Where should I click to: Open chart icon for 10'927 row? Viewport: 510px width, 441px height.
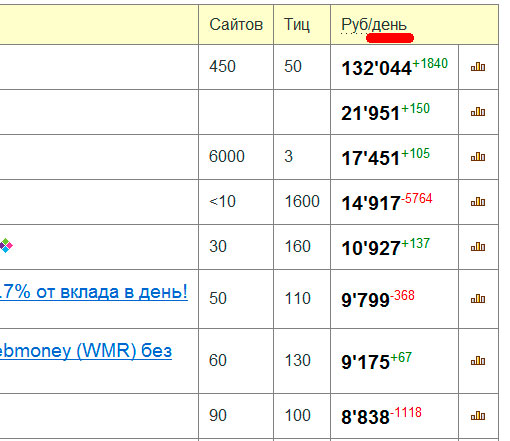[x=478, y=247]
